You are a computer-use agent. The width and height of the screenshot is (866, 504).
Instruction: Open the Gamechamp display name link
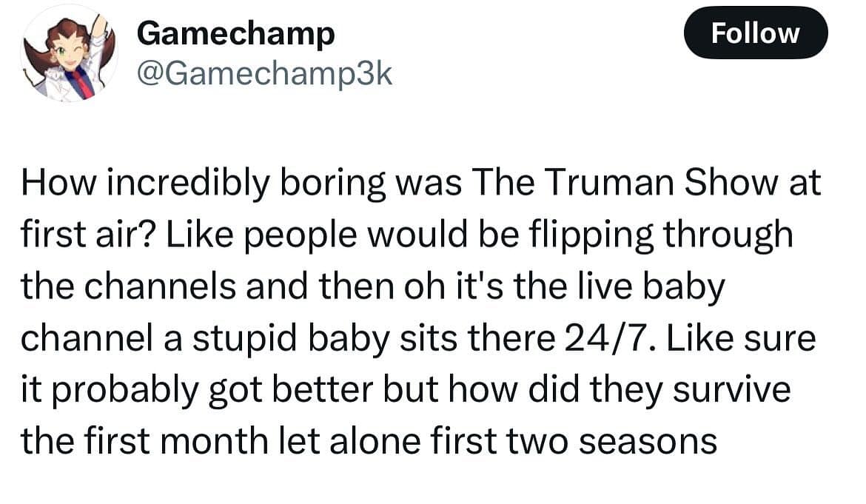pos(236,33)
